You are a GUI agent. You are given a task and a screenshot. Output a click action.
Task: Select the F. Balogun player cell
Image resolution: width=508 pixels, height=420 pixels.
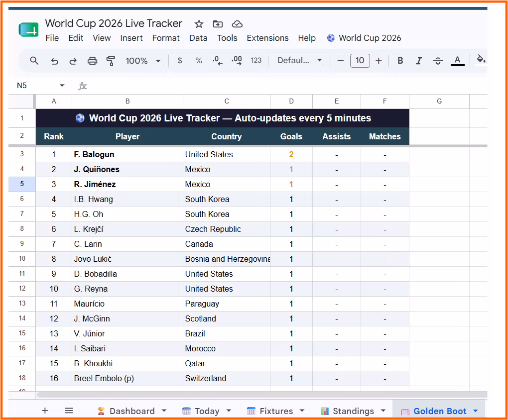pyautogui.click(x=127, y=154)
